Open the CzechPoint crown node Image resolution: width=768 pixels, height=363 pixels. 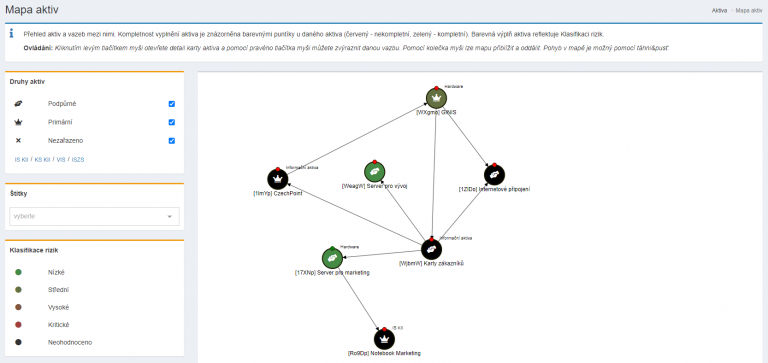[x=278, y=179]
